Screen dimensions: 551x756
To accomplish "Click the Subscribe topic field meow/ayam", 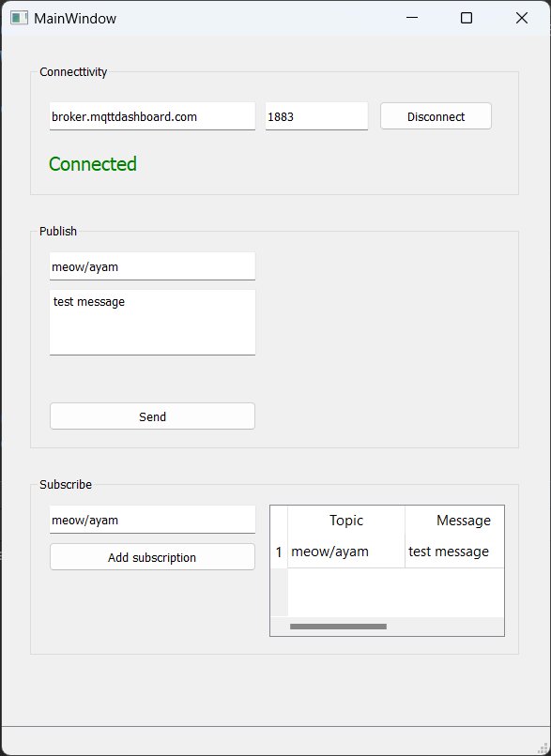I will pos(152,520).
